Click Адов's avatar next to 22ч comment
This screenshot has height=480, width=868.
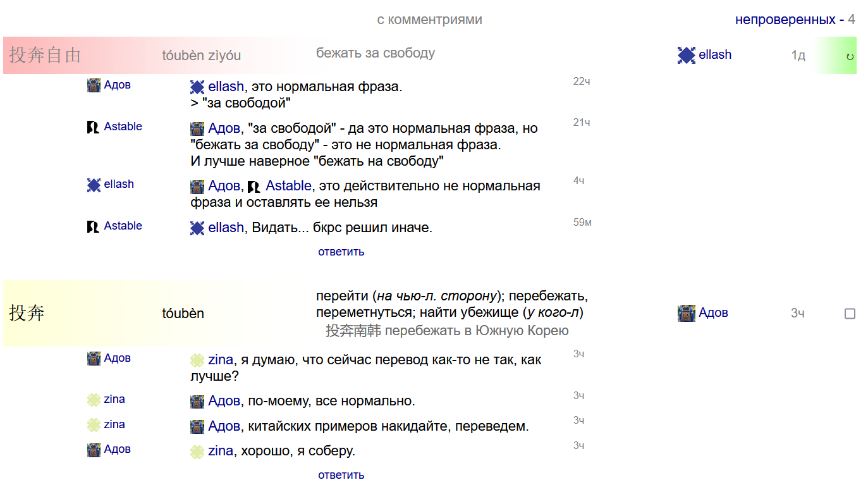coord(94,85)
